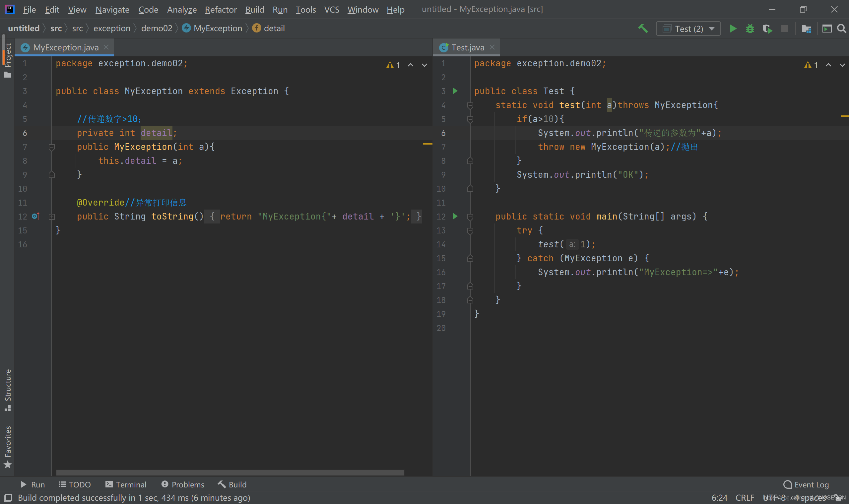
Task: Open the Event Log panel
Action: 806,484
